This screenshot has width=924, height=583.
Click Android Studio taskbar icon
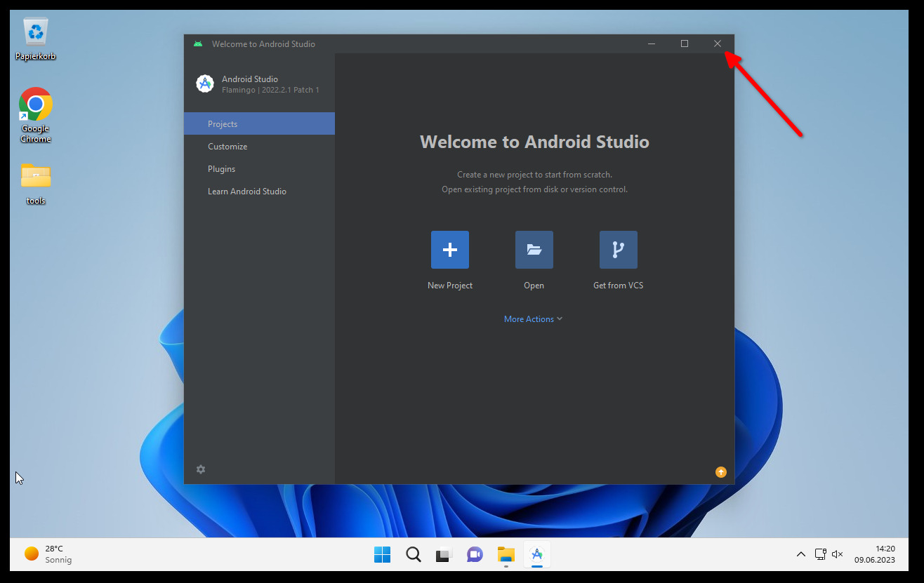point(537,554)
